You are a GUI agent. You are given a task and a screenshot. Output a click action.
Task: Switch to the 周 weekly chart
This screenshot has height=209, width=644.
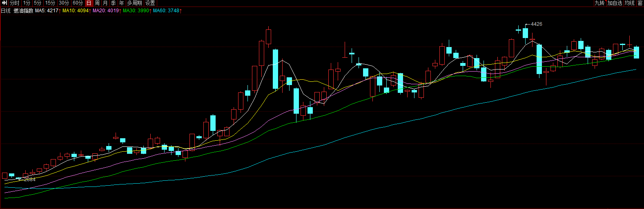pos(97,3)
